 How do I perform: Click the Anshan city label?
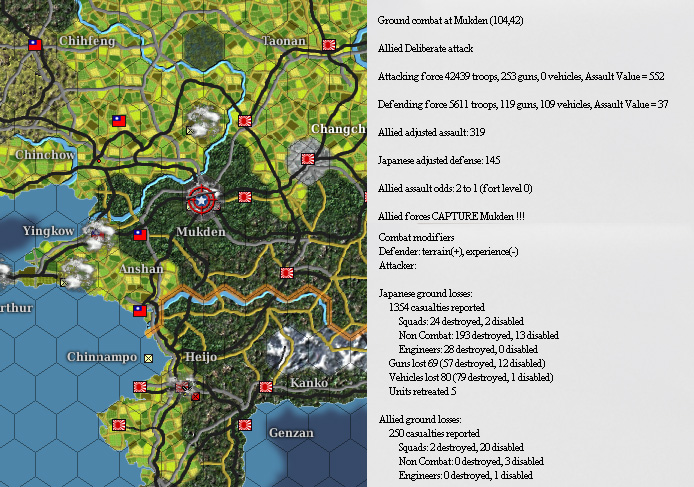pyautogui.click(x=141, y=269)
